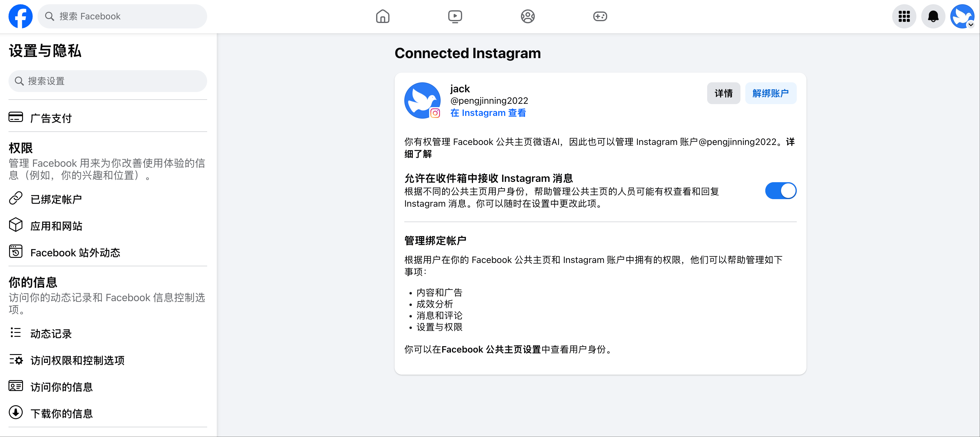Open Facebook 站外动态 sidebar item
980x437 pixels.
pos(75,252)
